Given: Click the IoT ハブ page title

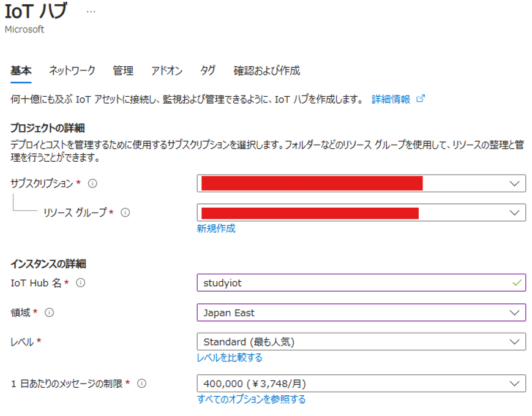Looking at the screenshot, I should (36, 11).
